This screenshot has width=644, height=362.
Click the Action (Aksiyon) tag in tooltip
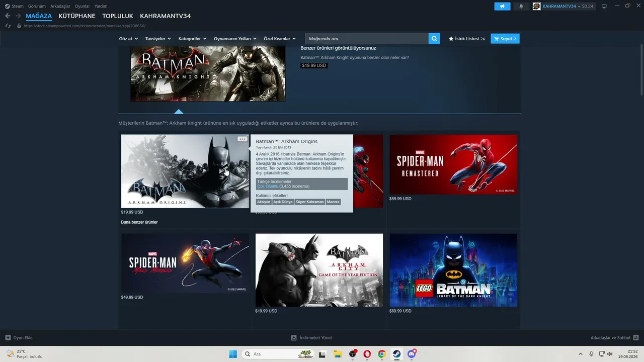(x=264, y=202)
